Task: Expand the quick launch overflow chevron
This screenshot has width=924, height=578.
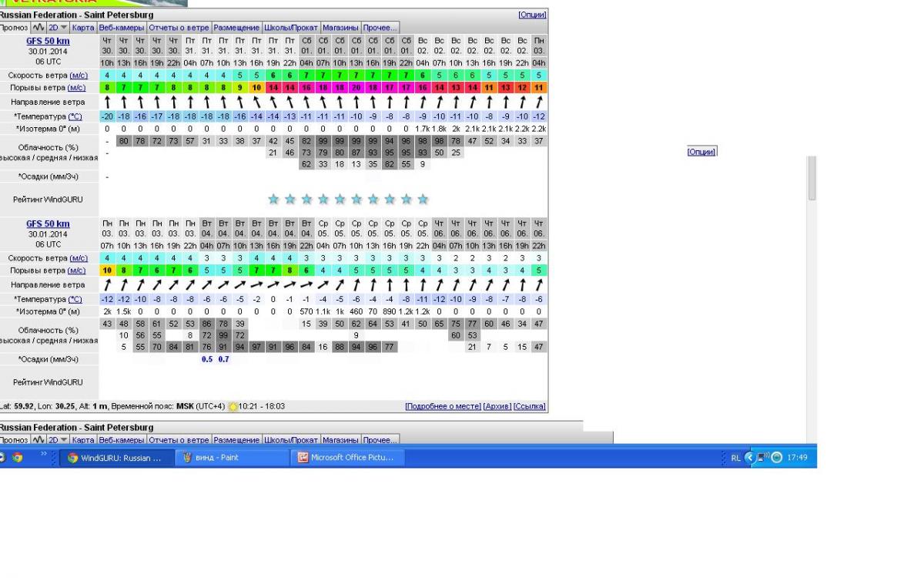Action: click(x=44, y=455)
